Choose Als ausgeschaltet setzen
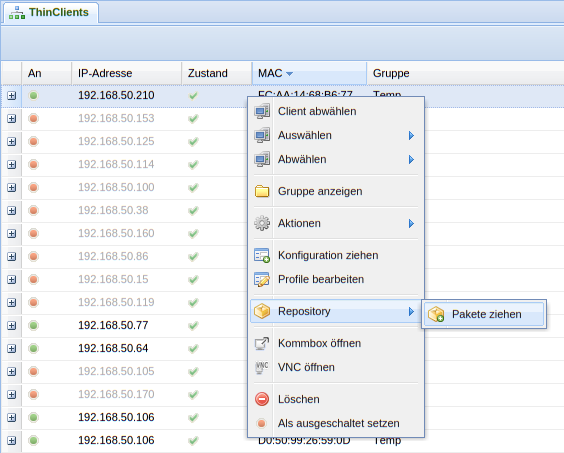The image size is (564, 453). click(336, 423)
